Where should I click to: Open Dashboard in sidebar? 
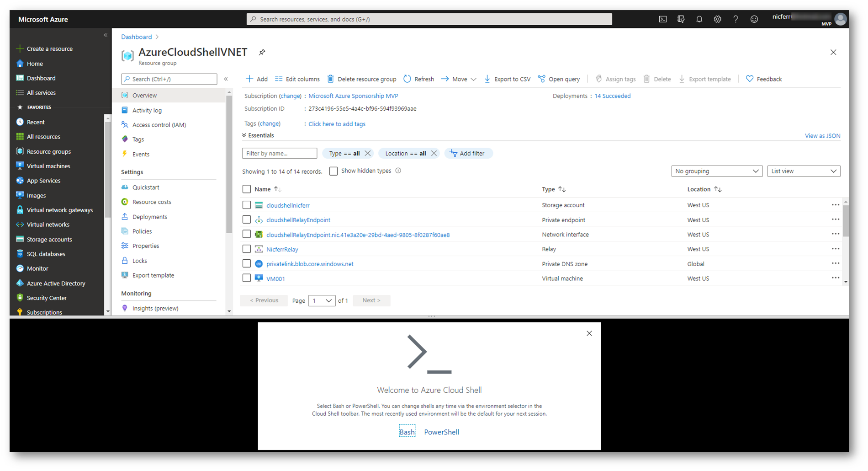[x=41, y=78]
